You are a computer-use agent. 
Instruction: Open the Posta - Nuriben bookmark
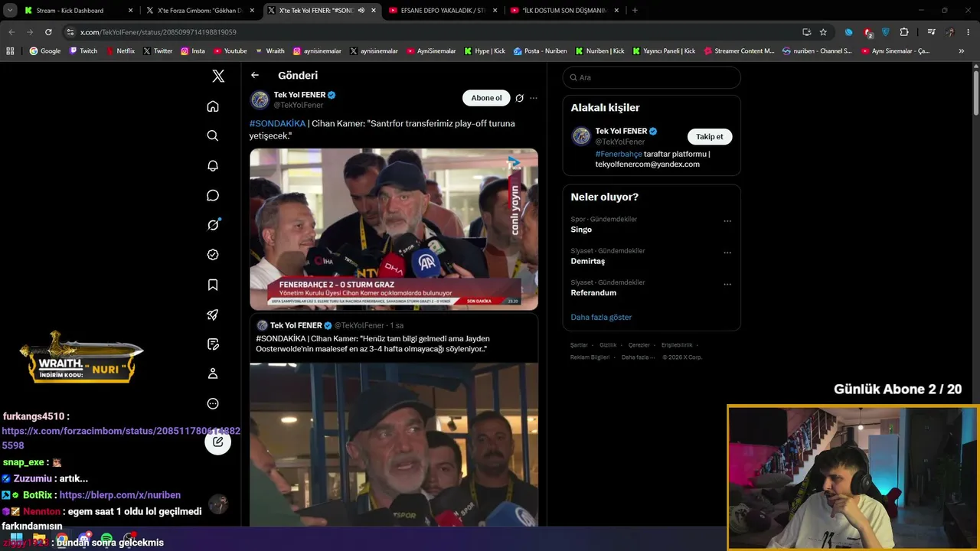(x=541, y=51)
